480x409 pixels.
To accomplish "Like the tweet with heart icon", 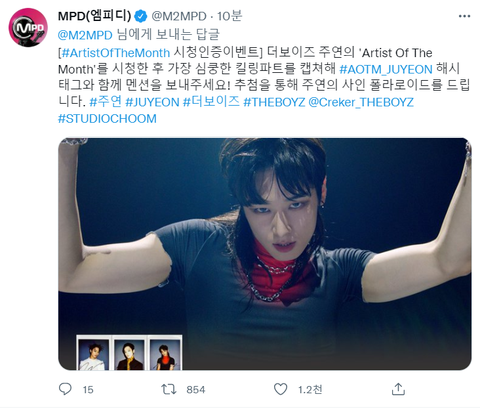I will coord(280,389).
